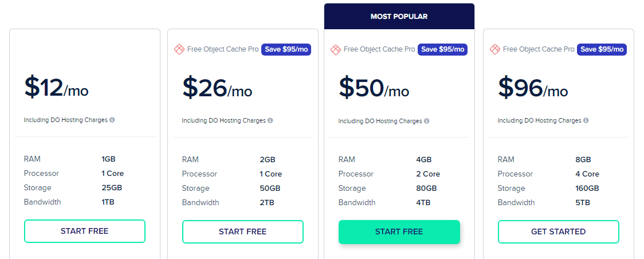Click Save $95/mo badge on $26 plan
644x259 pixels.
click(x=286, y=49)
